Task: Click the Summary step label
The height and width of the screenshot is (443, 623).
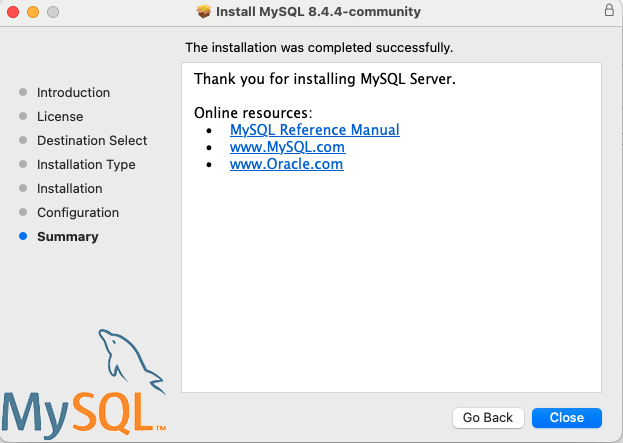Action: pos(68,237)
